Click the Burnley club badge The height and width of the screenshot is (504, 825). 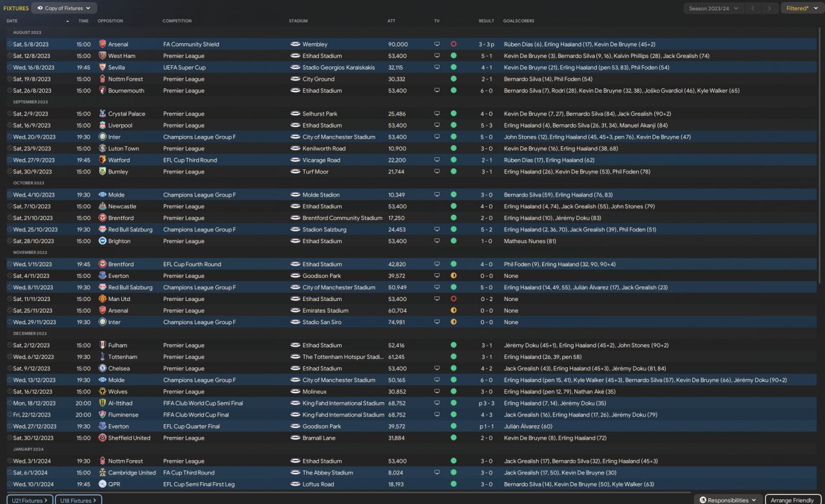coord(102,172)
